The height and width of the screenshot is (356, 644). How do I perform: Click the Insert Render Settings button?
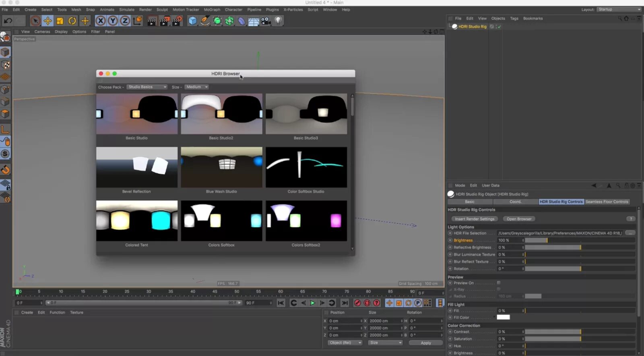pos(475,219)
